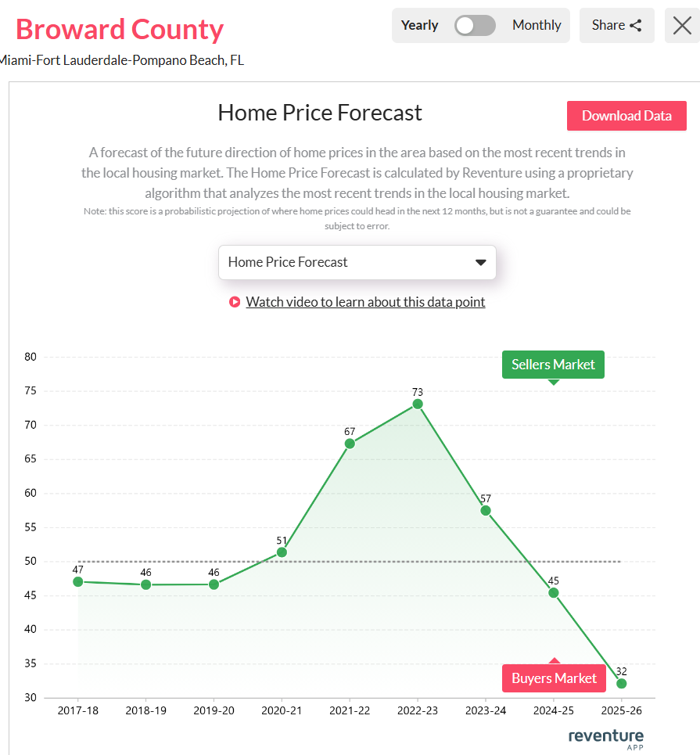
Task: Click the arrow pointer above Buyers Market badge
Action: click(554, 660)
